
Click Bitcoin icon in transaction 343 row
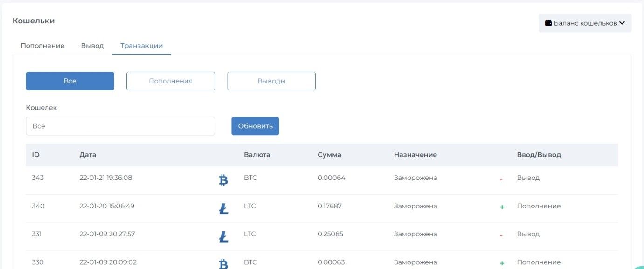click(223, 180)
